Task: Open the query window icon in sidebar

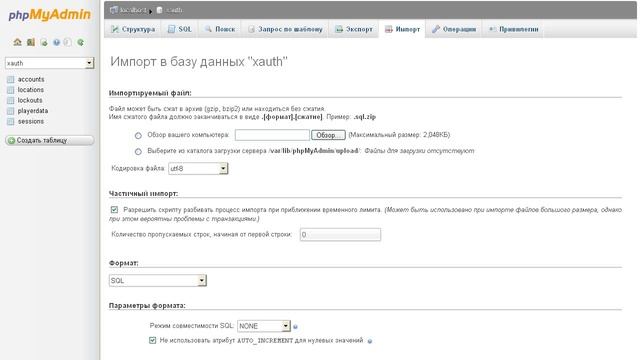Action: pyautogui.click(x=44, y=42)
